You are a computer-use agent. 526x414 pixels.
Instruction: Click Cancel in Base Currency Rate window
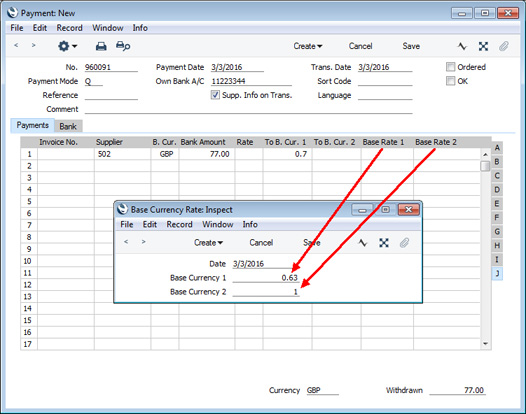261,243
